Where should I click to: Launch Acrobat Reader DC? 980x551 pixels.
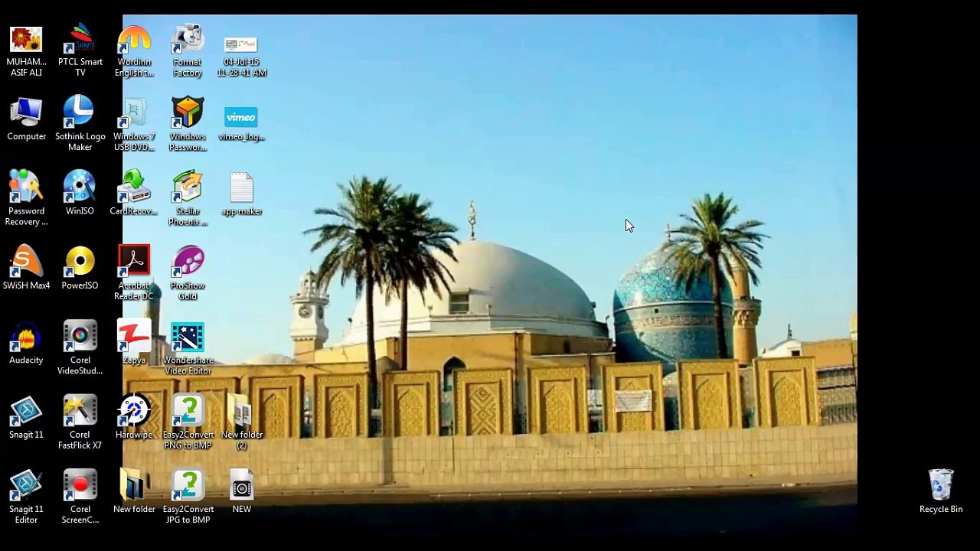(134, 272)
